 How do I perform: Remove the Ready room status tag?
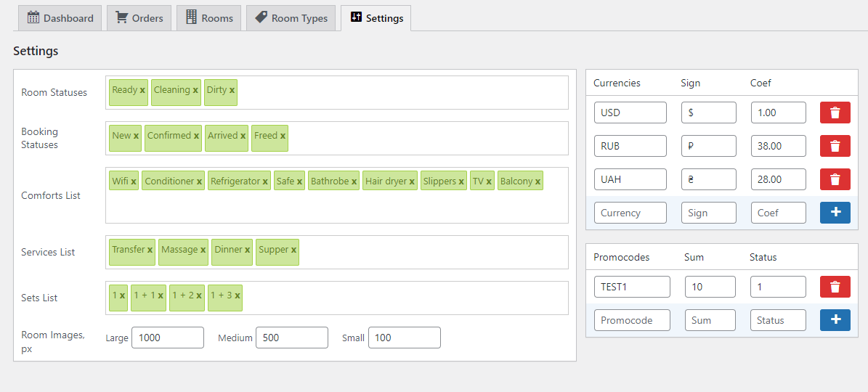[x=142, y=89]
